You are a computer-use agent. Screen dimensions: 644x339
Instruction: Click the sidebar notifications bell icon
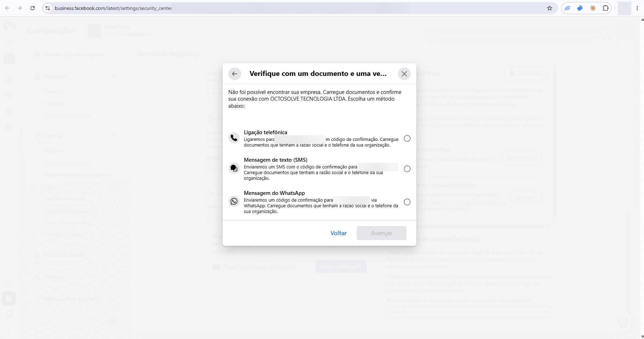9,314
